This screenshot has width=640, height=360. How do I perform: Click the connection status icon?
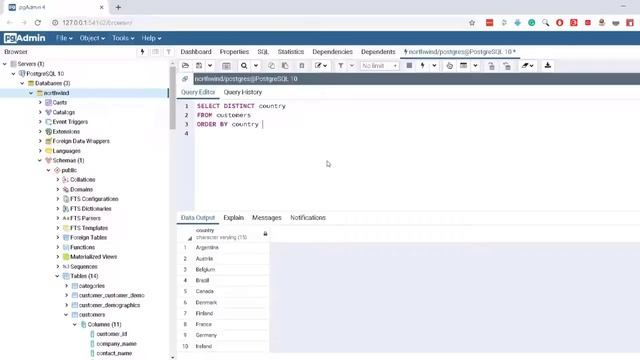pyautogui.click(x=185, y=79)
